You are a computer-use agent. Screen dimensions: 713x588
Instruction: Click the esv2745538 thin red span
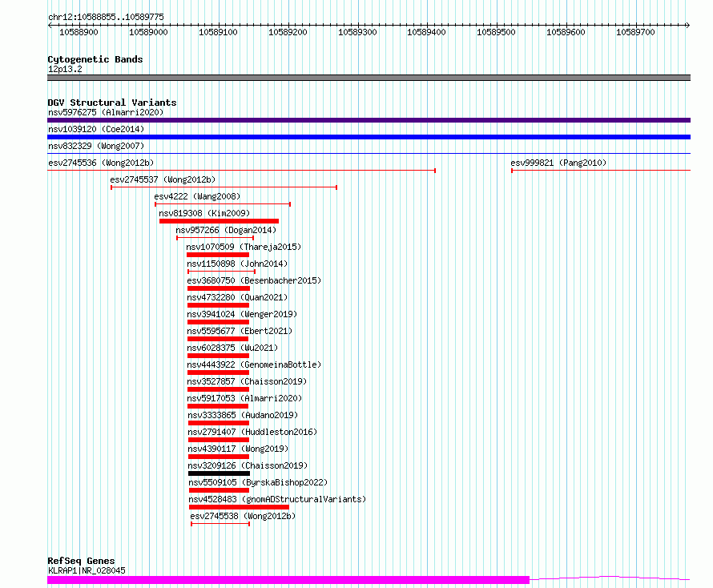(x=220, y=524)
